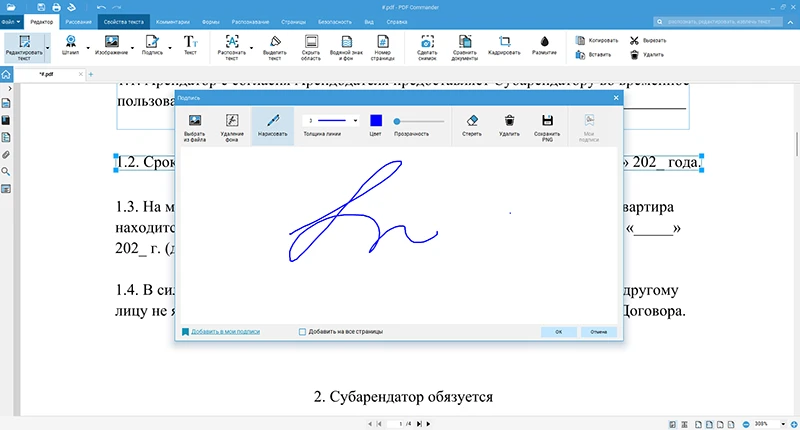Viewport: 800px width, 430px height.
Task: Expand the Изображение dropdown arrow
Action: [x=132, y=48]
